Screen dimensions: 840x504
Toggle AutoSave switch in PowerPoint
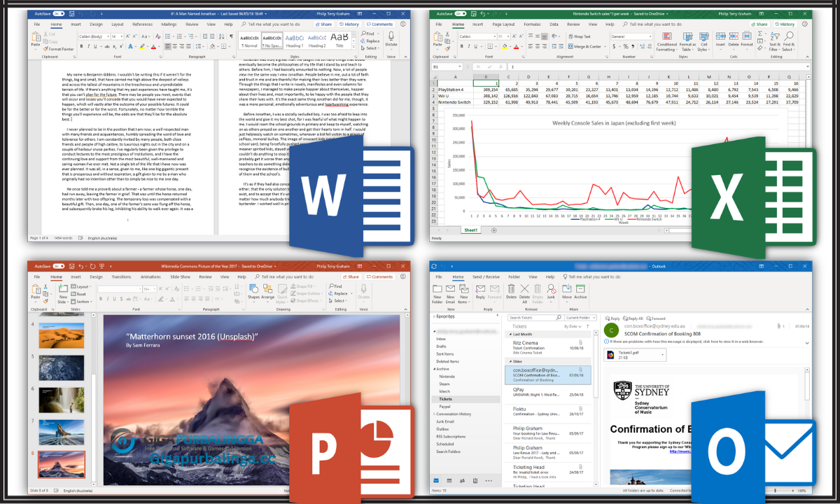click(x=58, y=266)
